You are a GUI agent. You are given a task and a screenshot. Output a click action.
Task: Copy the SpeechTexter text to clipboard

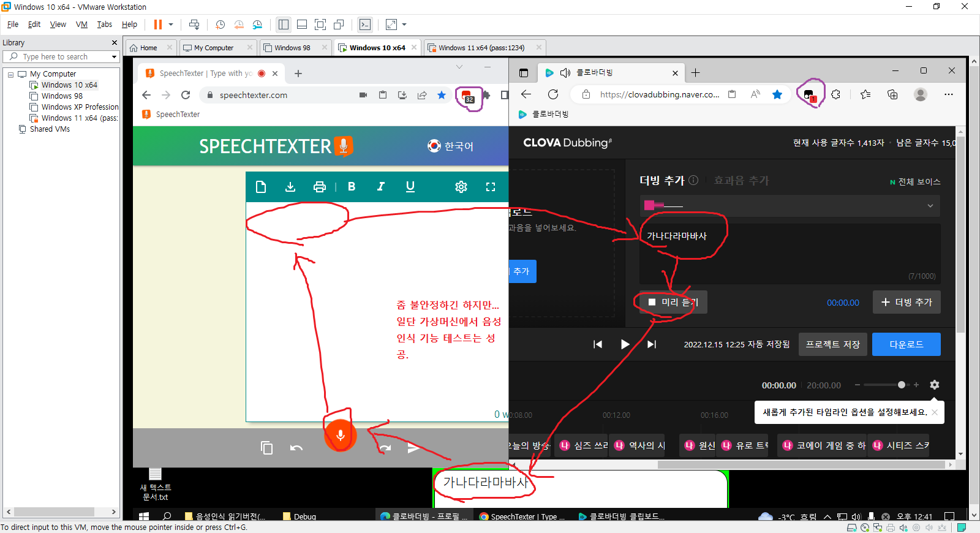pos(266,448)
